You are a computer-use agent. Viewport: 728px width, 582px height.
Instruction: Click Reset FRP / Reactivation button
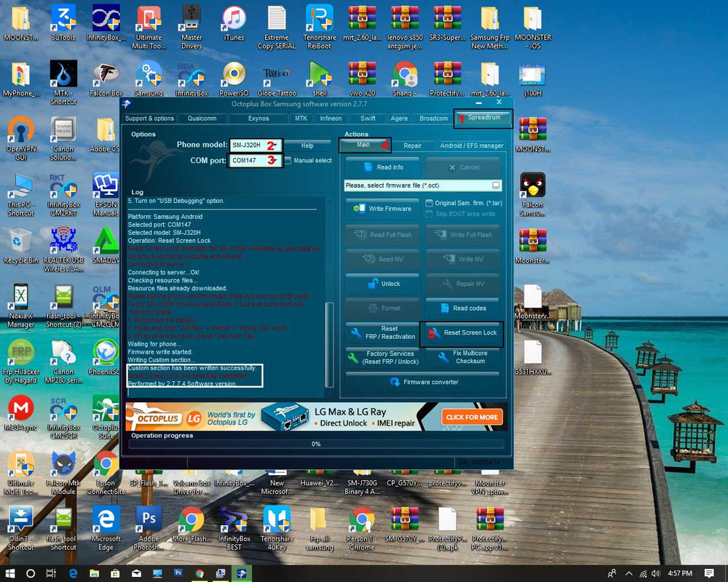click(x=383, y=332)
